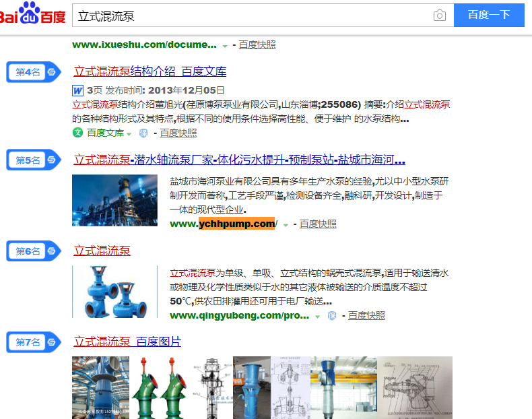The width and height of the screenshot is (532, 419).
Task: Open 百度快照 link for ychhpump result
Action: coord(318,224)
